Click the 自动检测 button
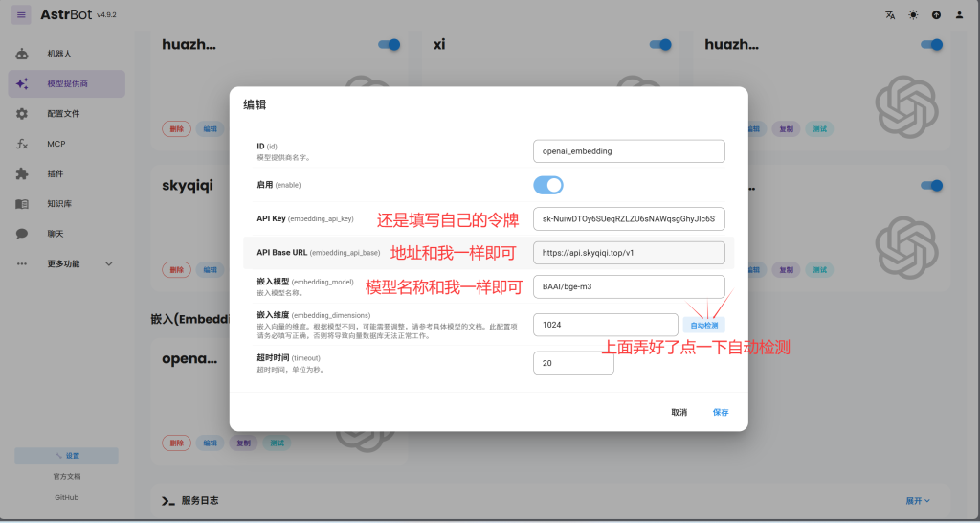The width and height of the screenshot is (980, 523). [703, 326]
